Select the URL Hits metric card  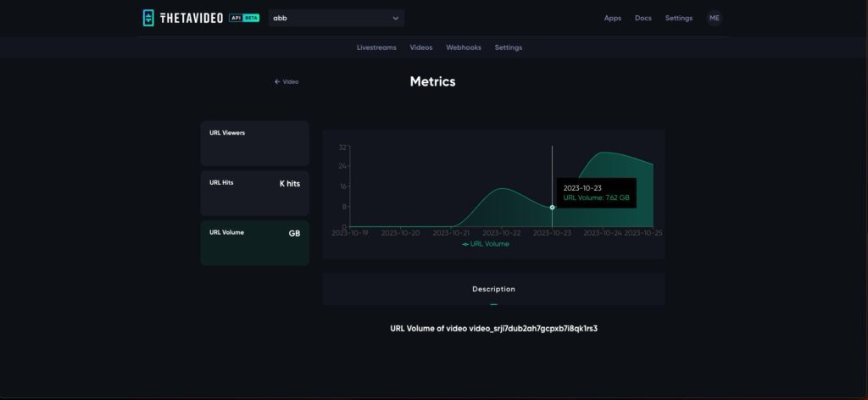coord(254,193)
